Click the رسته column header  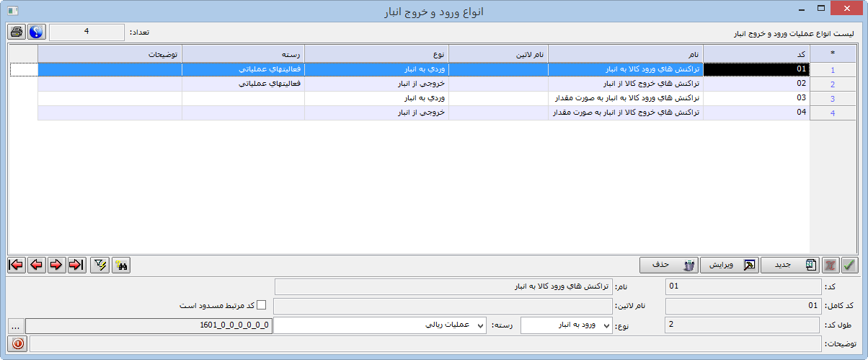(243, 53)
